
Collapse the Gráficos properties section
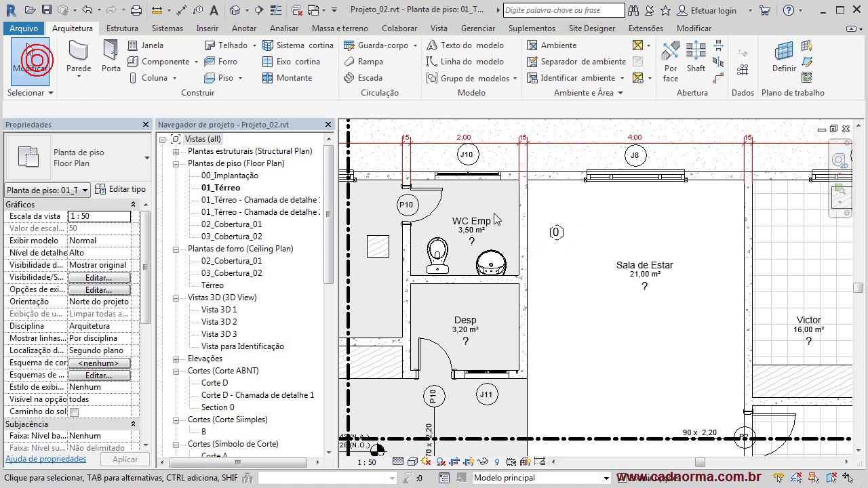[133, 205]
